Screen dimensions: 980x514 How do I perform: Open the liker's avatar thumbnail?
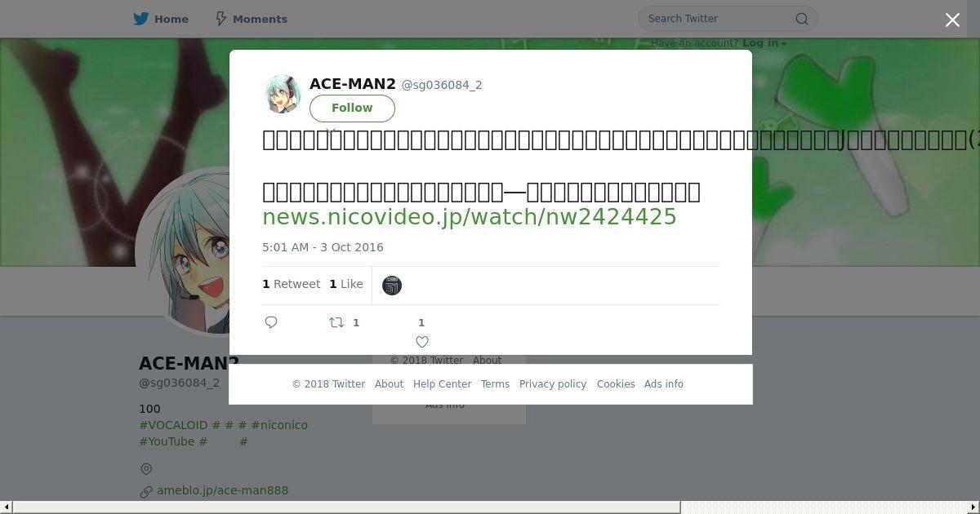click(x=392, y=286)
